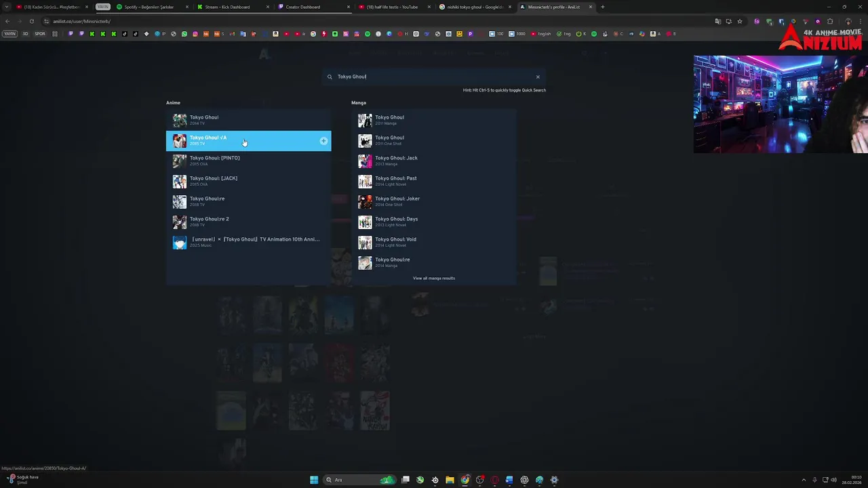Bookmark this page with star icon

tap(740, 21)
